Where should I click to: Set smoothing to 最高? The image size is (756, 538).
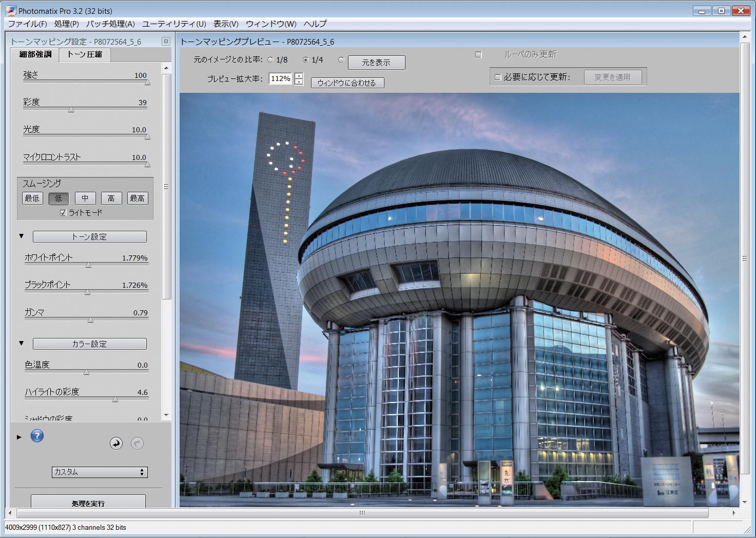tap(137, 198)
